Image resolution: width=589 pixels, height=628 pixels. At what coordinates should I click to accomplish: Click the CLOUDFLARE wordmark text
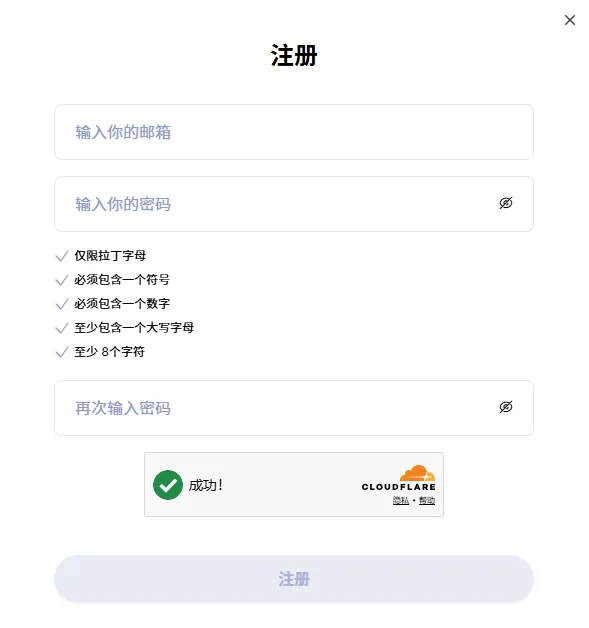(398, 487)
